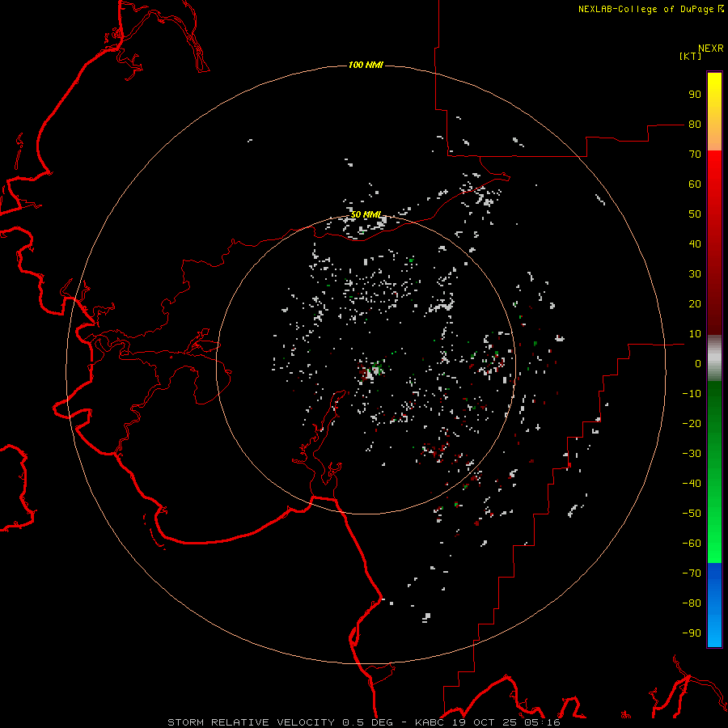Click the [KT] units label
Image resolution: width=728 pixels, height=728 pixels.
point(691,56)
